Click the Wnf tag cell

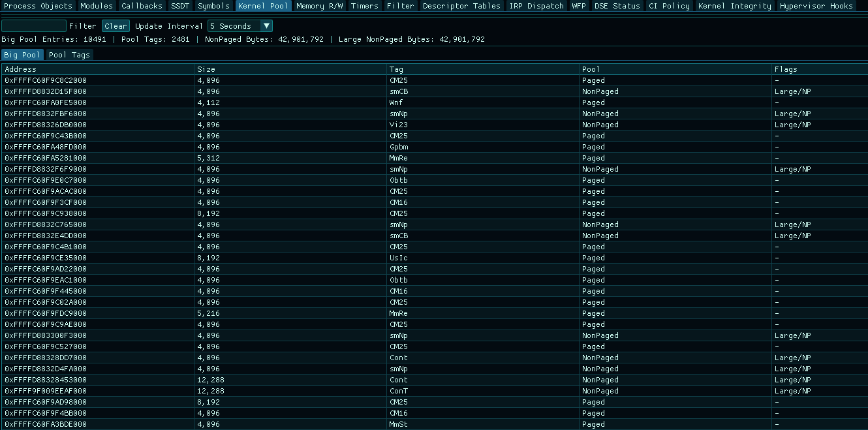(483, 102)
